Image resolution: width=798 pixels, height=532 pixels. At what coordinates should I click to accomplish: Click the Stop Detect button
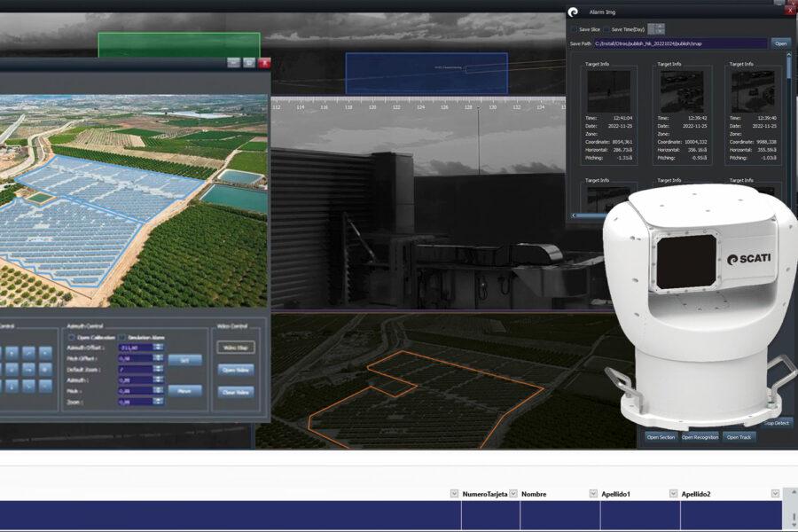tap(777, 423)
